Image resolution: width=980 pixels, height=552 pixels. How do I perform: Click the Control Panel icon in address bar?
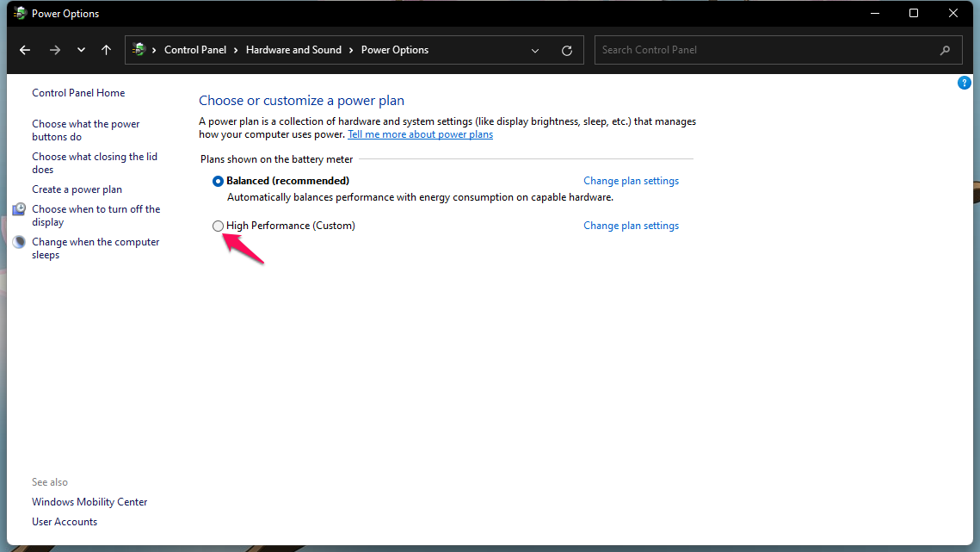click(139, 49)
